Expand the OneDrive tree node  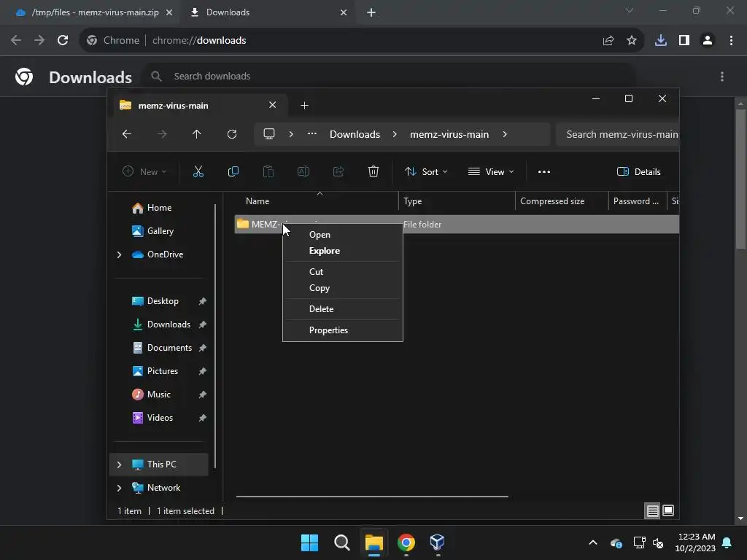(119, 254)
